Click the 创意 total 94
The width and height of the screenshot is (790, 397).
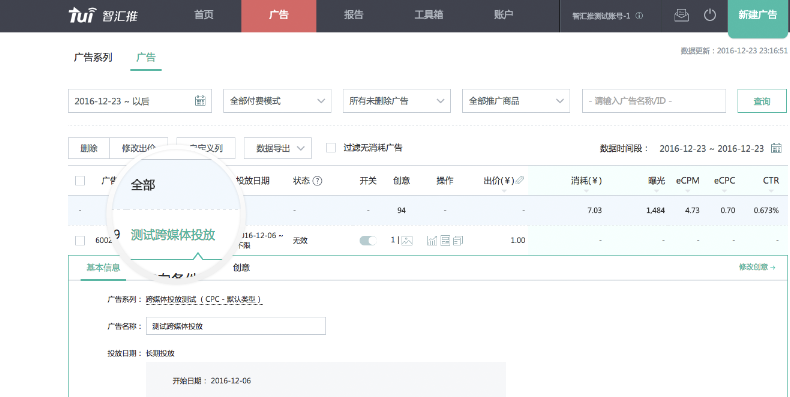click(x=401, y=210)
